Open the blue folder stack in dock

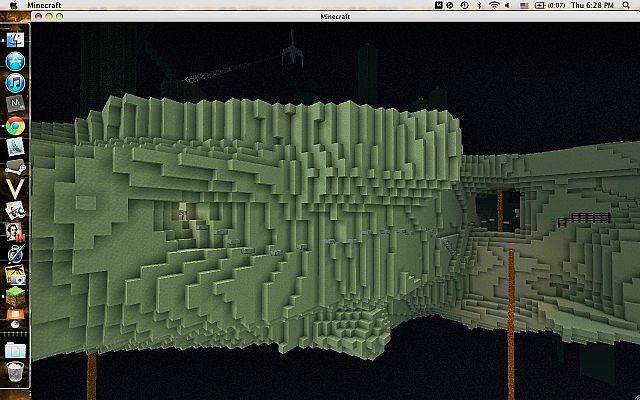pos(15,349)
